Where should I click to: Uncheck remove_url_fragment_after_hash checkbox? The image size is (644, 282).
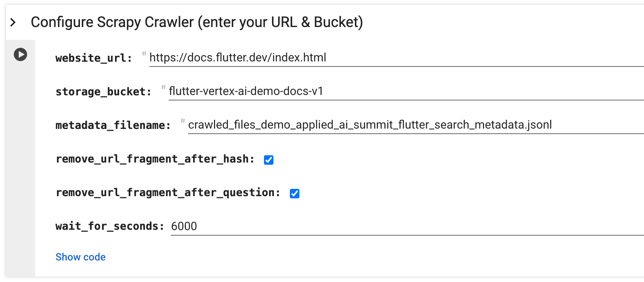point(269,160)
